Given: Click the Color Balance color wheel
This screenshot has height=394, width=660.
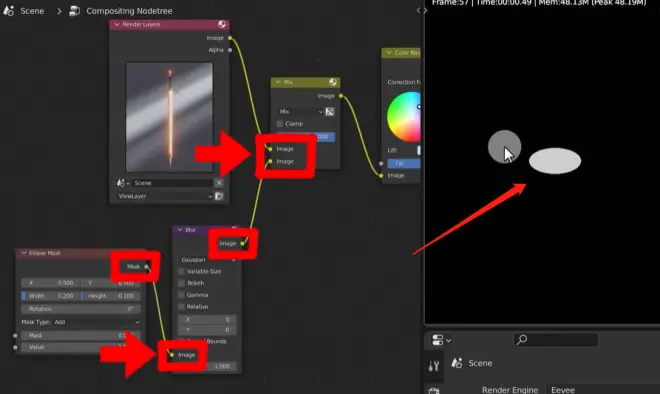Looking at the screenshot, I should pyautogui.click(x=404, y=117).
